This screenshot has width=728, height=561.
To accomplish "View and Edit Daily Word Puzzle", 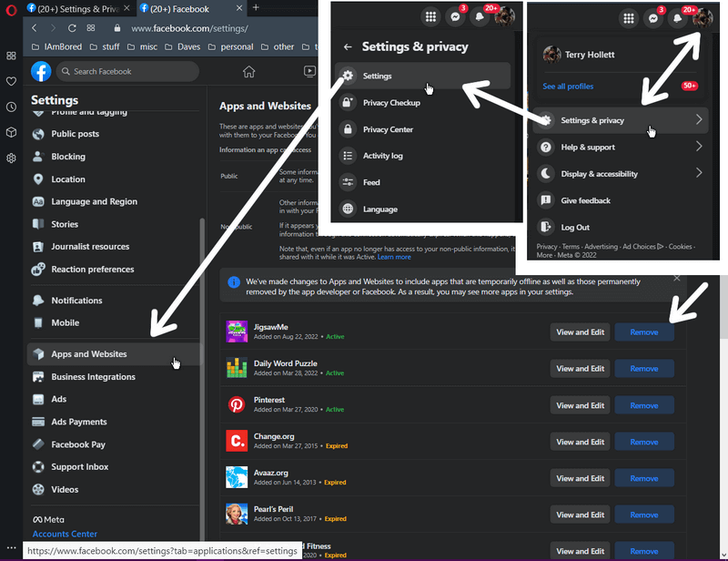I will tap(580, 369).
